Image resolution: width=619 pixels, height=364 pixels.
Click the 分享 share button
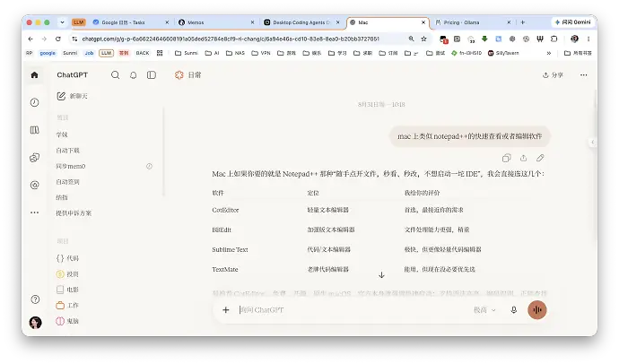pos(553,75)
